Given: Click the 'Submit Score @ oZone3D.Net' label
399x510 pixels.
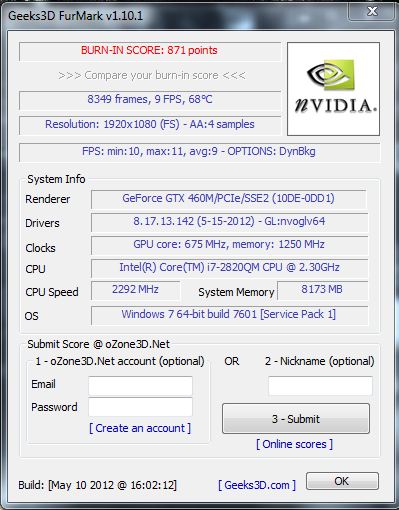Looking at the screenshot, I should tap(98, 344).
